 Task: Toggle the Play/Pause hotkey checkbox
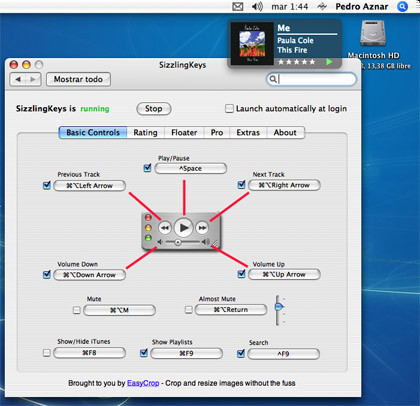pyautogui.click(x=148, y=168)
